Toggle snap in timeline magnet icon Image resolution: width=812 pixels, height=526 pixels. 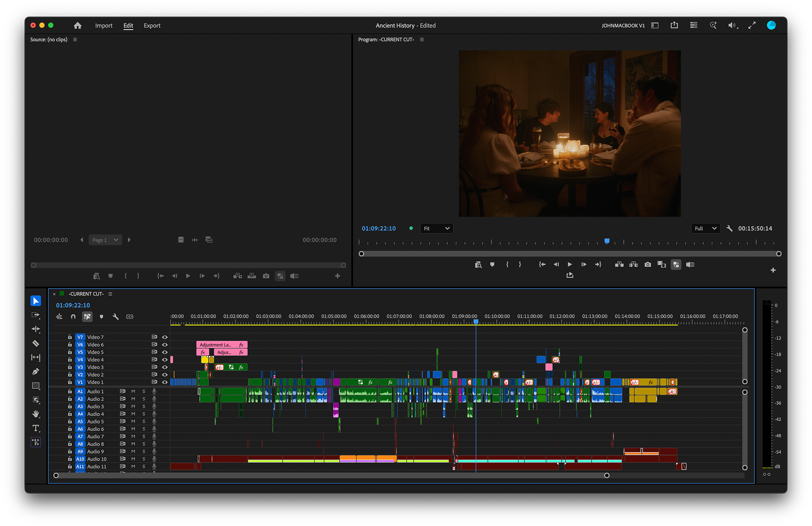click(73, 317)
